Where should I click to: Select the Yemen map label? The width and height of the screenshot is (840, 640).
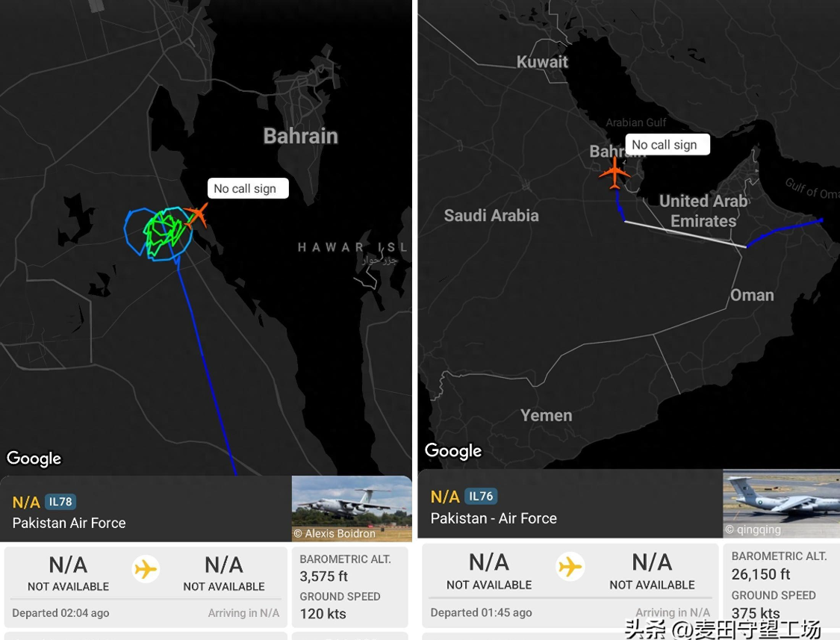point(547,416)
